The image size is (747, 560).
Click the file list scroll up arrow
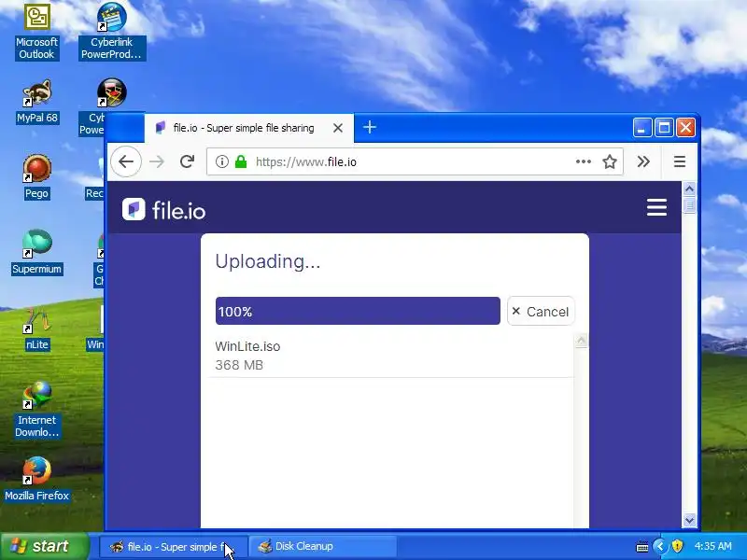pyautogui.click(x=581, y=341)
